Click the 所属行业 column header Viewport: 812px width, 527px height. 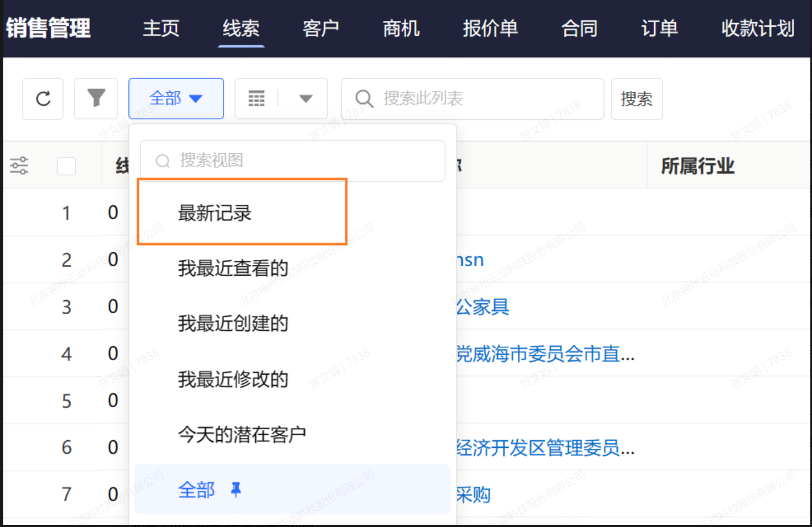697,165
